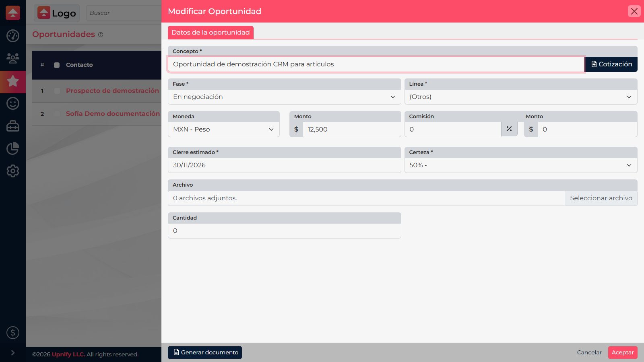Check the box for Sofía Demo documentación row
This screenshot has height=362, width=644.
pos(57,114)
